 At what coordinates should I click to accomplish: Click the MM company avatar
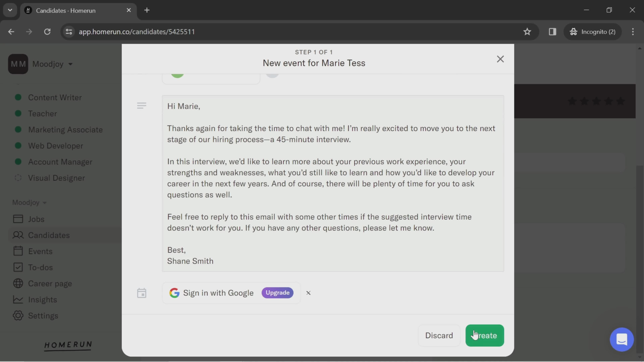click(x=18, y=64)
